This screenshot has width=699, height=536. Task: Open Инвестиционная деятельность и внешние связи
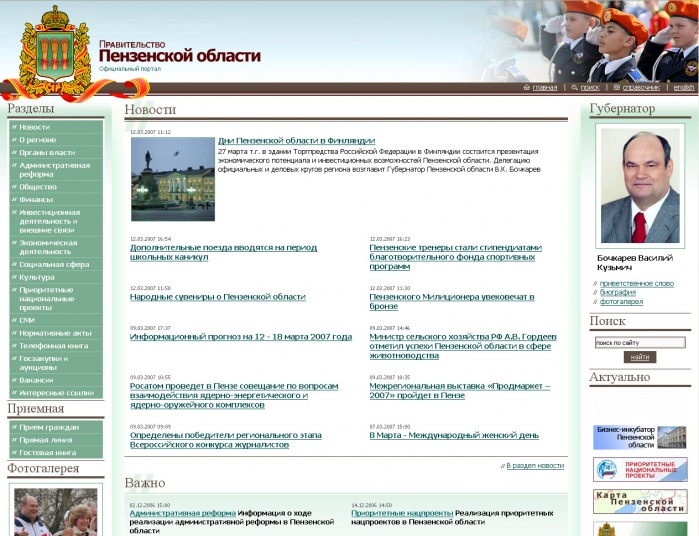56,221
